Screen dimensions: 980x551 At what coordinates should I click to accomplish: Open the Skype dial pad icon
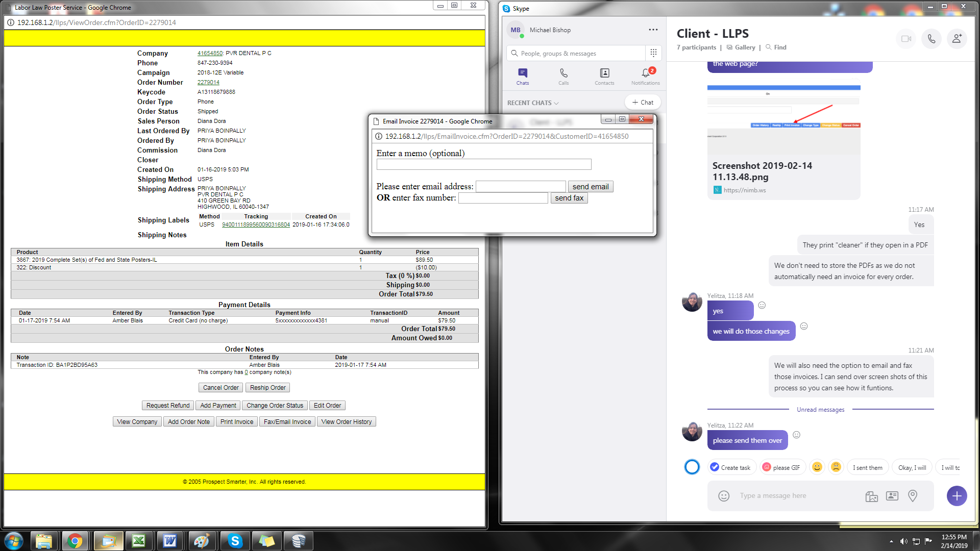coord(653,53)
